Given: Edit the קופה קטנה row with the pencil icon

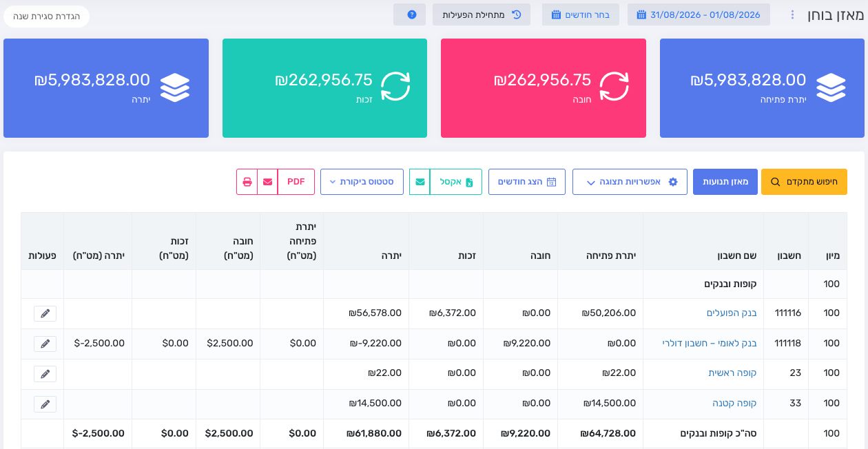Looking at the screenshot, I should pos(45,404).
